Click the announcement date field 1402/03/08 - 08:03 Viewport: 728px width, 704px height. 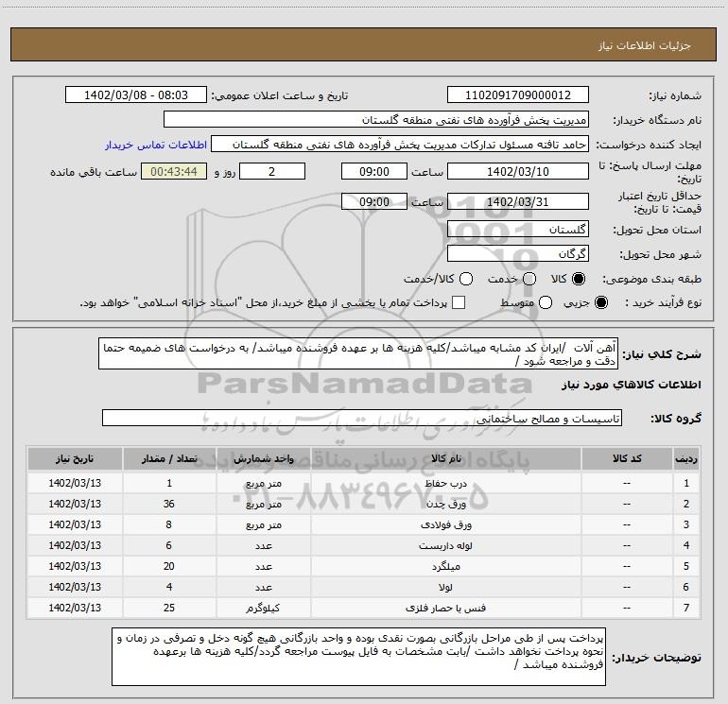136,95
